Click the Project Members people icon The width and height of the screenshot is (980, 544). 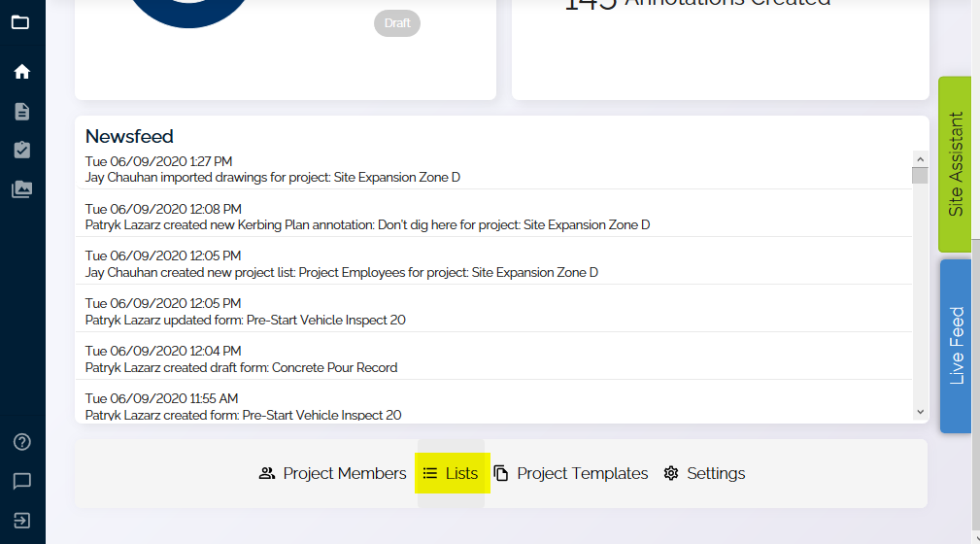coord(267,473)
